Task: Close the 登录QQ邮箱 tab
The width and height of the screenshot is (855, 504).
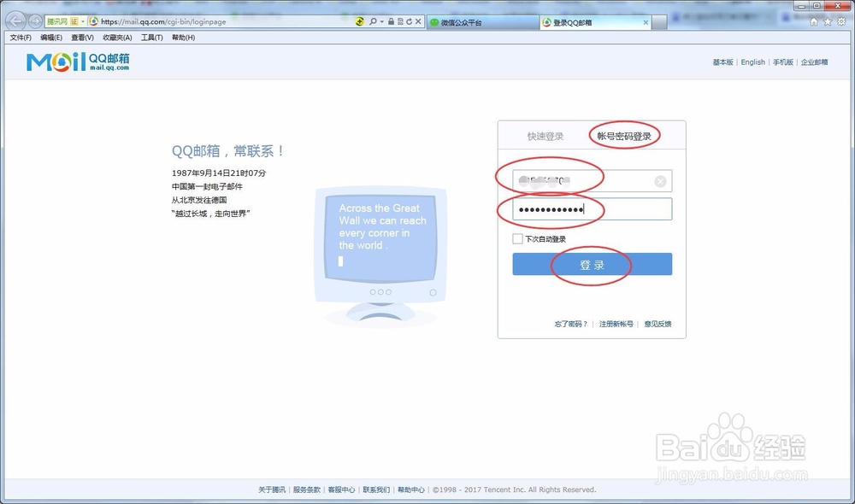Action: click(646, 22)
